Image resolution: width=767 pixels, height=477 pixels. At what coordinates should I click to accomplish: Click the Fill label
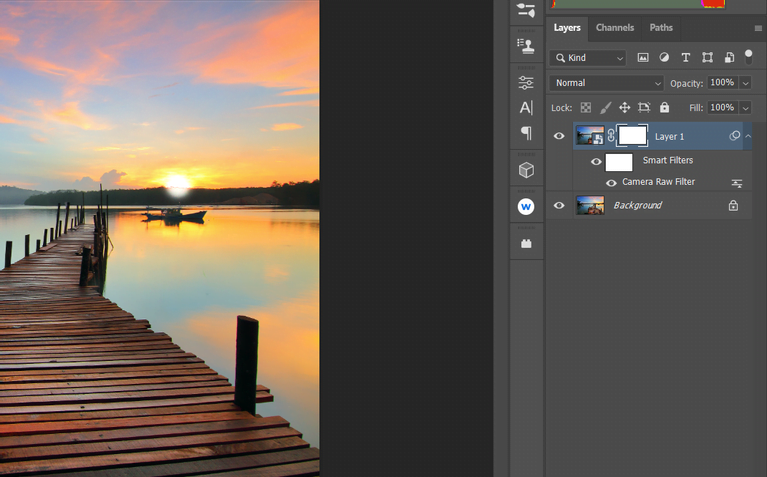696,108
